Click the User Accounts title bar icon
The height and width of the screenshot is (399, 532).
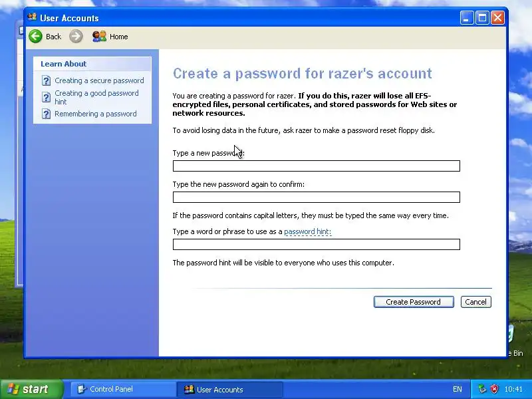coord(32,17)
